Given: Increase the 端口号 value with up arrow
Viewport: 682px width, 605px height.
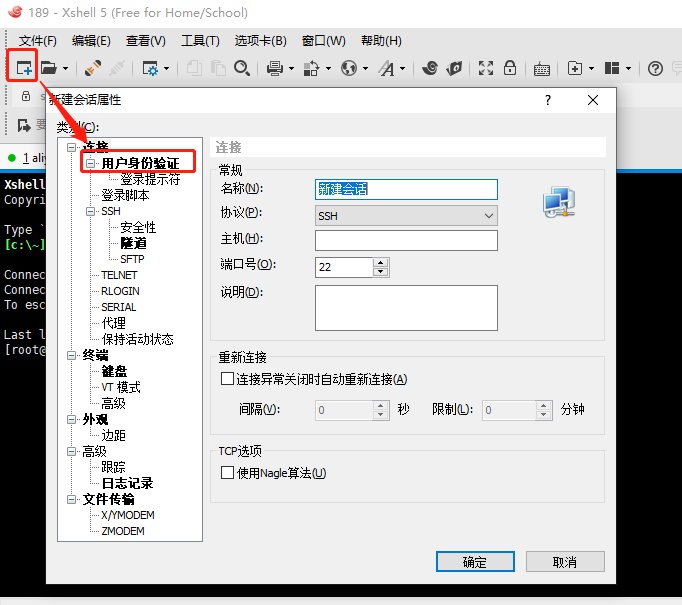Looking at the screenshot, I should point(381,263).
